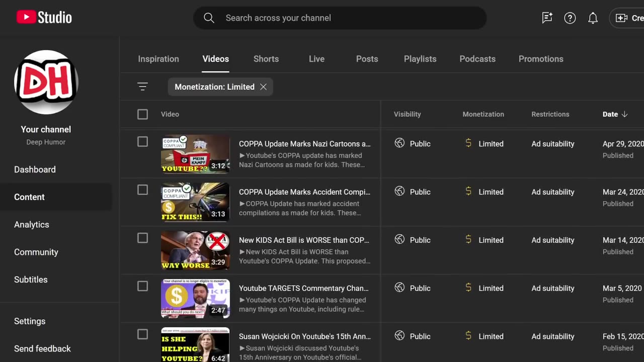Click the search across your channel field
Screen dimensions: 644x362
340,18
